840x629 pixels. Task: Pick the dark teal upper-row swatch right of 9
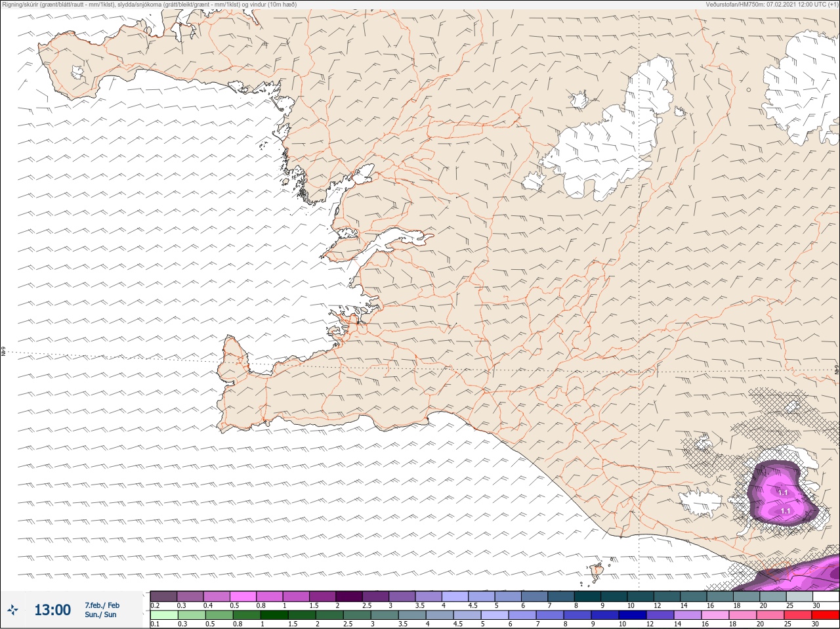(x=614, y=596)
